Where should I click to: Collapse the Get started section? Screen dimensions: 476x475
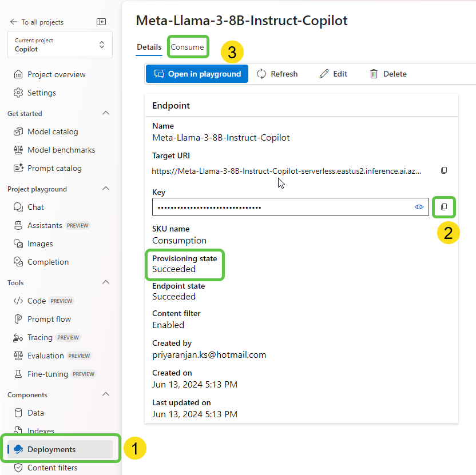click(x=105, y=113)
